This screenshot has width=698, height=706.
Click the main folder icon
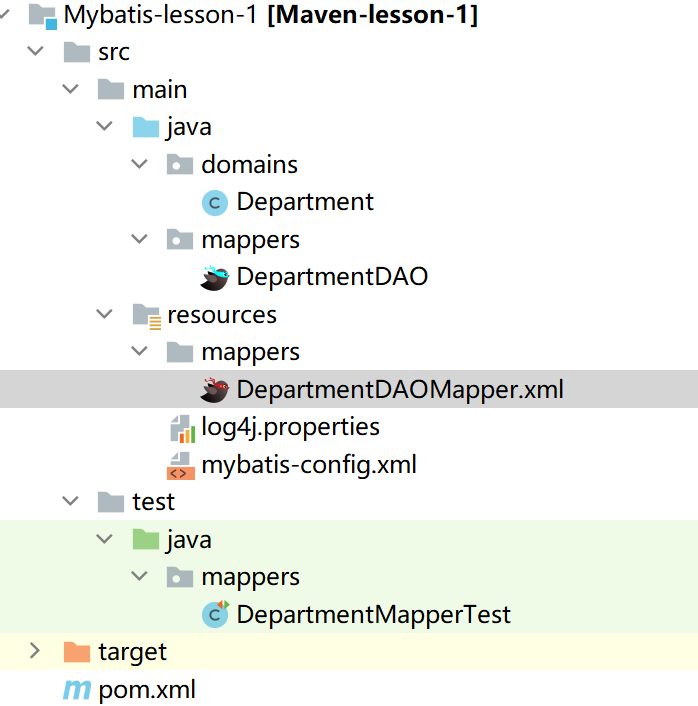(111, 89)
